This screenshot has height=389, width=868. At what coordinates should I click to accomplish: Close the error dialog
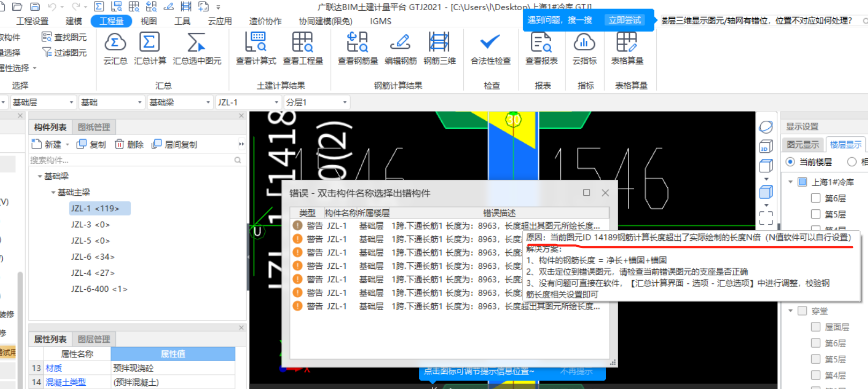(605, 193)
